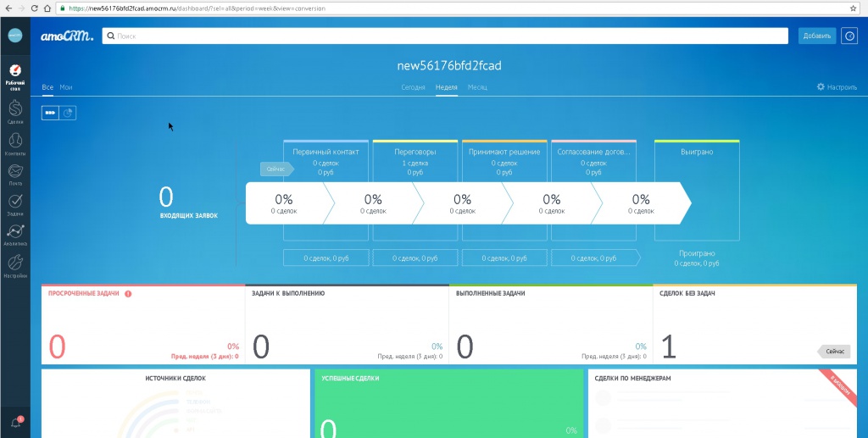Open the Успешные сделки widget
This screenshot has height=438, width=868.
(449, 404)
